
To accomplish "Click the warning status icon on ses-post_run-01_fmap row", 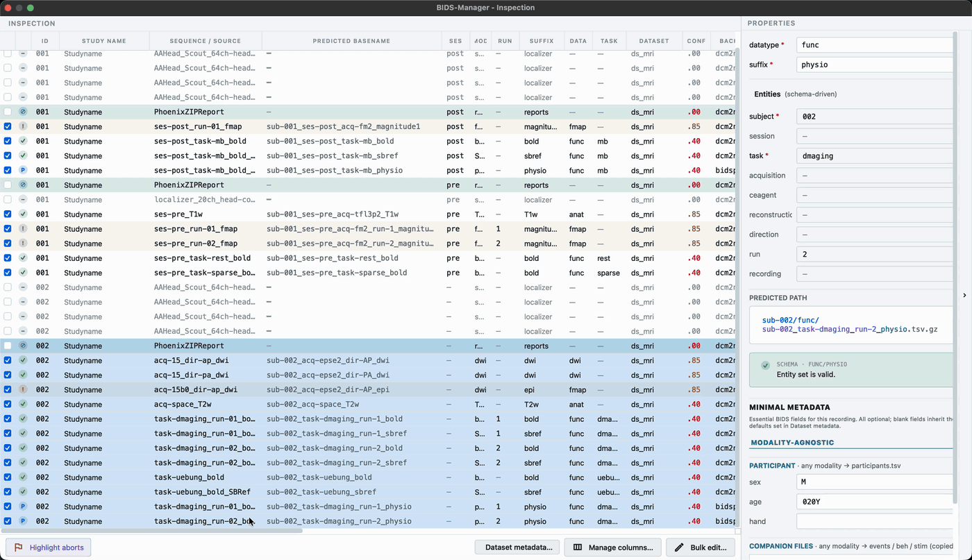I will (x=23, y=127).
